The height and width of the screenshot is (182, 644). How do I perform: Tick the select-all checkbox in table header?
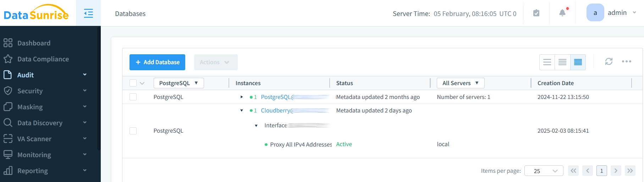[133, 83]
